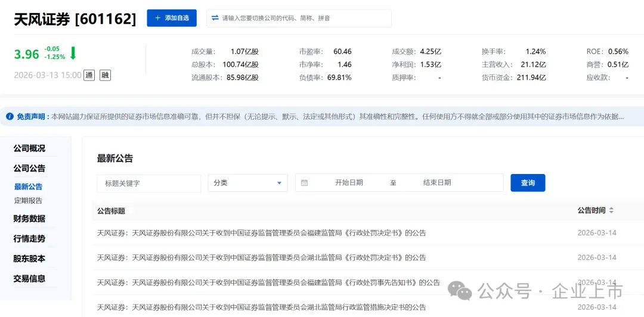Set the 开始日期 field
This screenshot has height=317, width=644.
[x=349, y=183]
